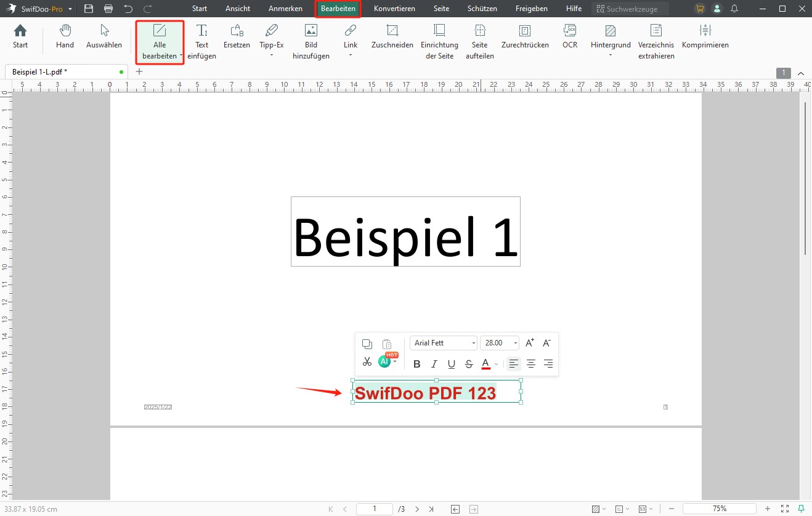The height and width of the screenshot is (516, 812).
Task: Jump to the last page button
Action: (431, 509)
